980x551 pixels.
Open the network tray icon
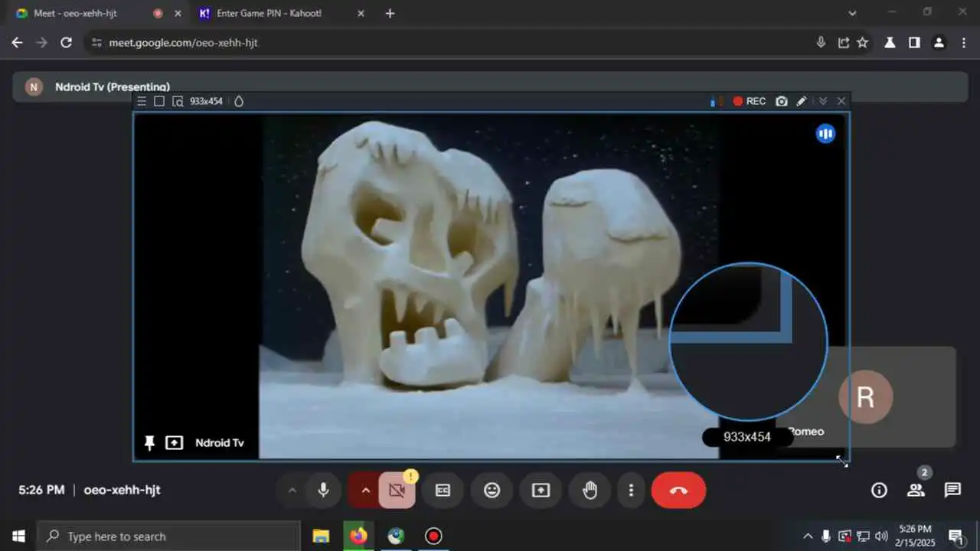863,536
